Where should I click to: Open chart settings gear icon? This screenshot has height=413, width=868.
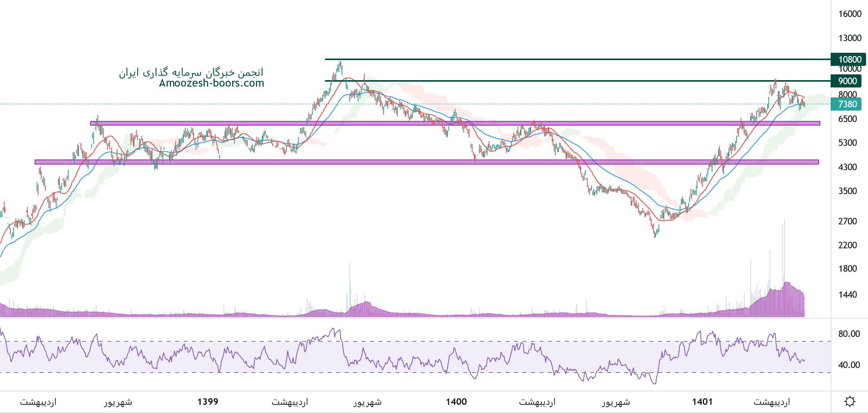point(850,401)
